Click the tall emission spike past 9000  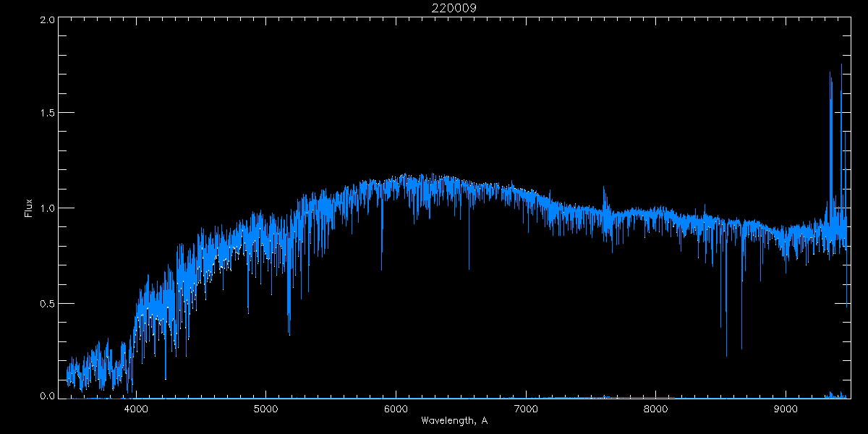(830, 80)
